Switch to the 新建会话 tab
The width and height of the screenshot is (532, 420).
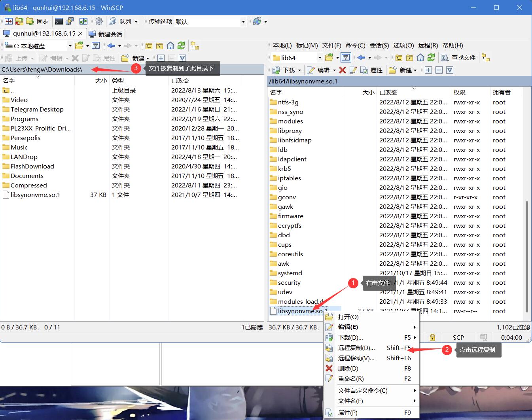point(106,34)
